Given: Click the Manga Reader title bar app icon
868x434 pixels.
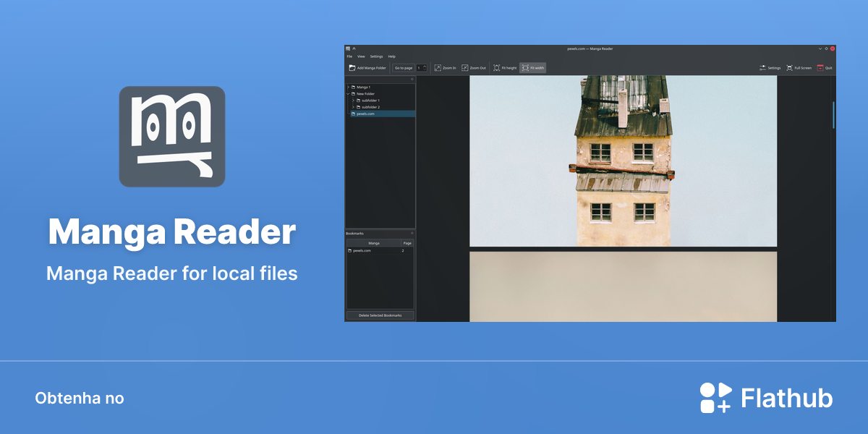Looking at the screenshot, I should [x=348, y=48].
